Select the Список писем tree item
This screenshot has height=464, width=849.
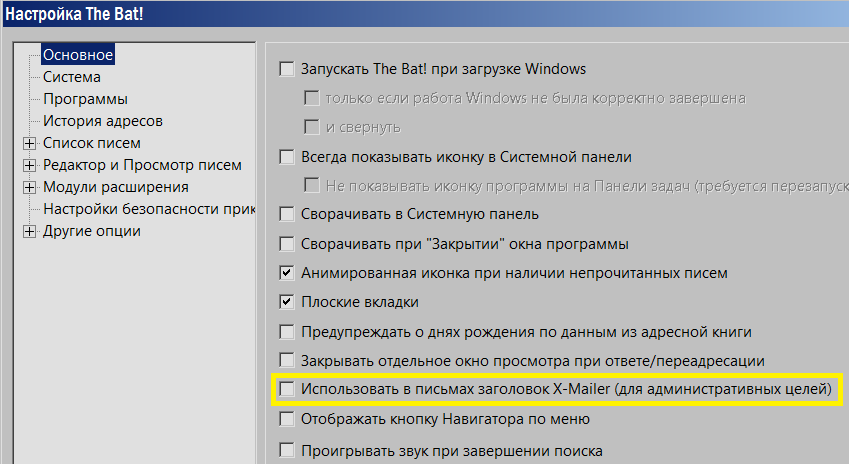tap(92, 143)
